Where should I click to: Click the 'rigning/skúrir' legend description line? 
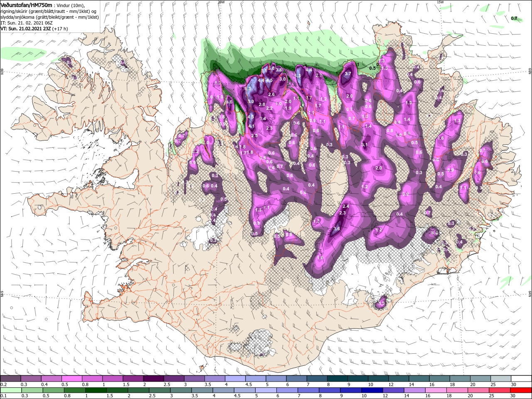[x=49, y=11]
